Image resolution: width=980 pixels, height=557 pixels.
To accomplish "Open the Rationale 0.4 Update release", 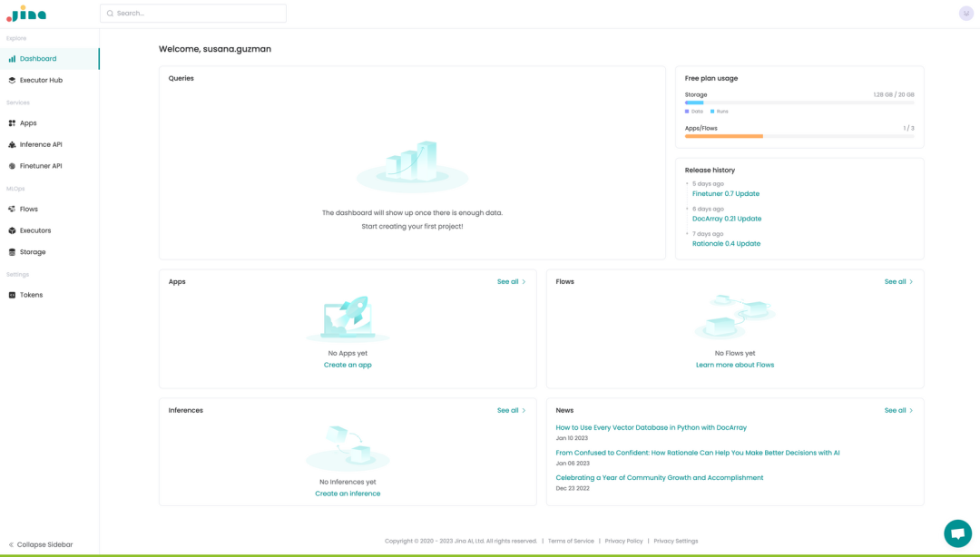I will click(726, 244).
